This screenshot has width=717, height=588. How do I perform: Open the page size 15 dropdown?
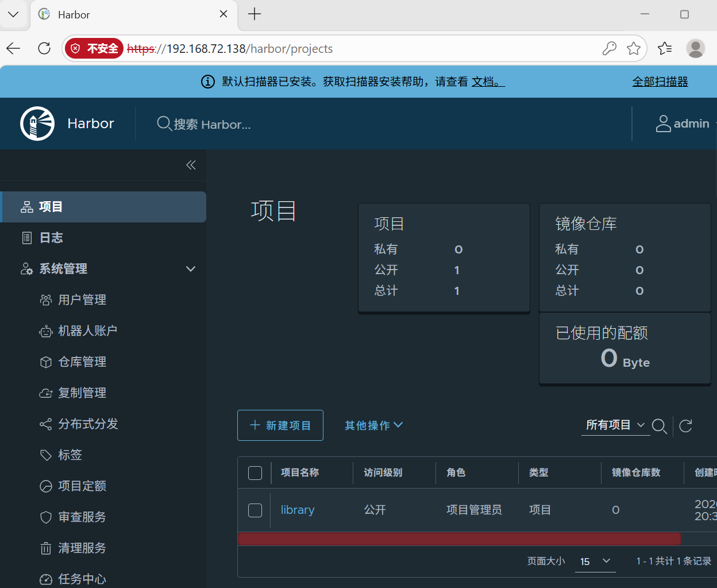pos(595,562)
